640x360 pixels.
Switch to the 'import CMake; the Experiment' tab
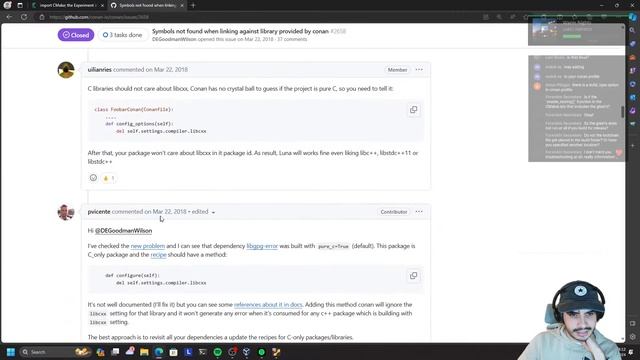(67, 5)
